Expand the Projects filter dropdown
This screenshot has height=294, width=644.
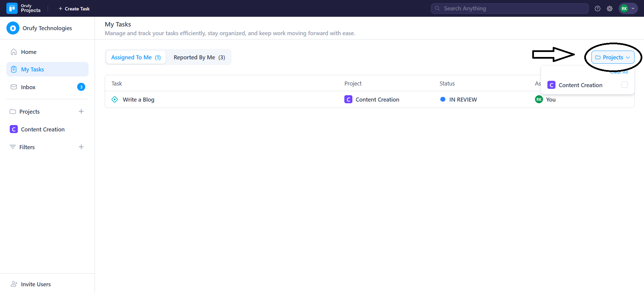pos(612,57)
